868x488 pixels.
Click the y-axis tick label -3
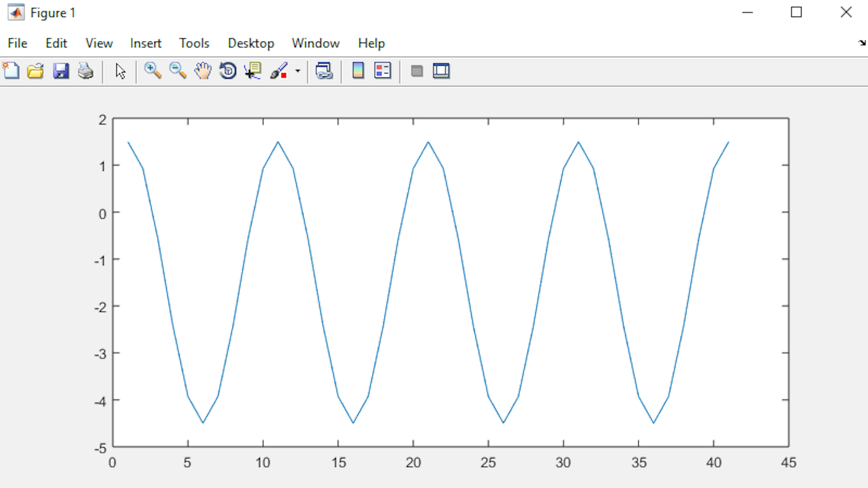coord(101,354)
